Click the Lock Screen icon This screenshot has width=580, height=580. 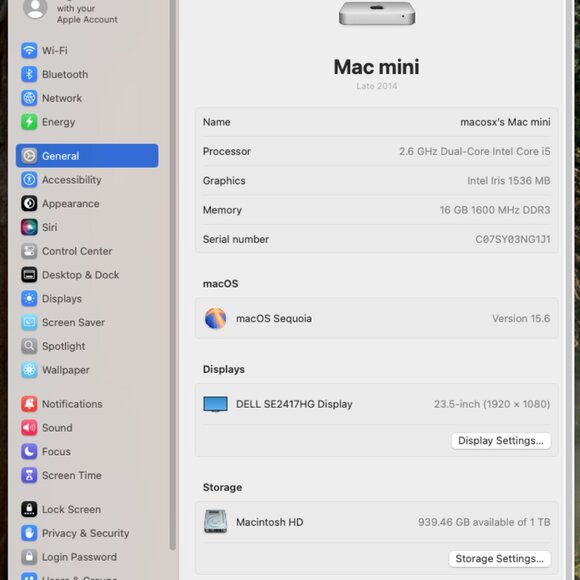[x=29, y=509]
